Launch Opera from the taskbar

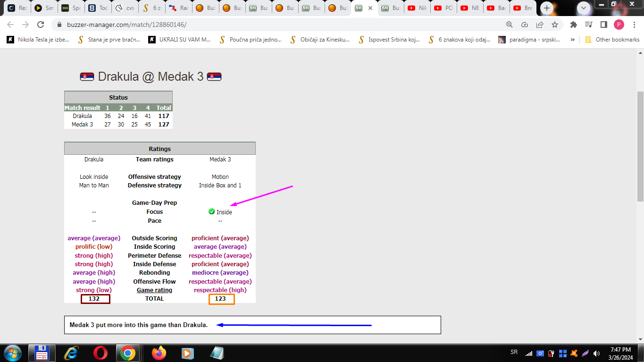point(100,353)
